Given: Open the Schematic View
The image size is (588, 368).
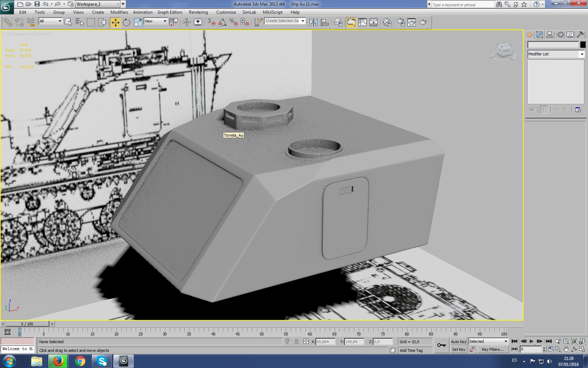Looking at the screenshot, I should (374, 22).
